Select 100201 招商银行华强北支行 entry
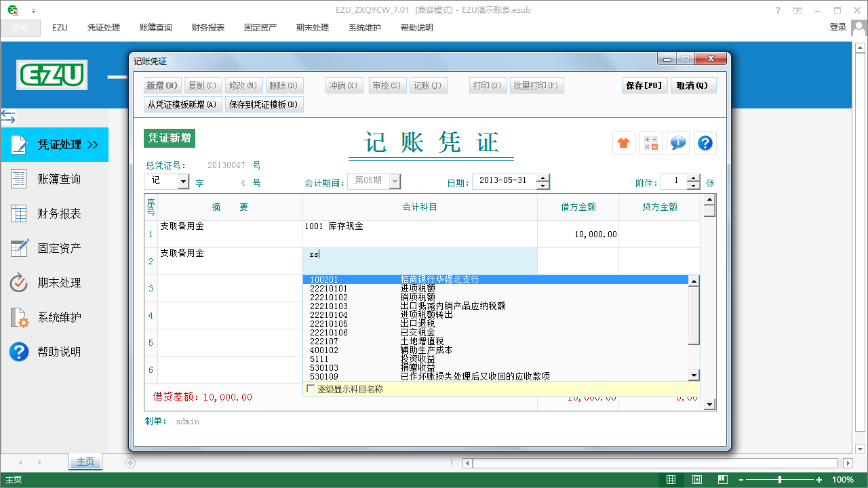868x488 pixels. pos(495,279)
